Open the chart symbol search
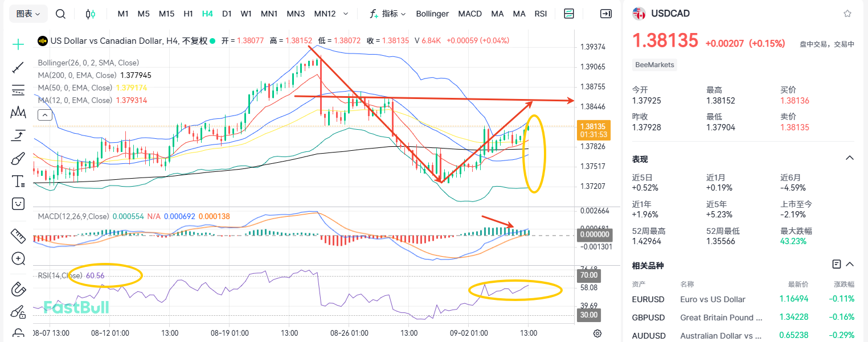The image size is (868, 342). tap(60, 14)
